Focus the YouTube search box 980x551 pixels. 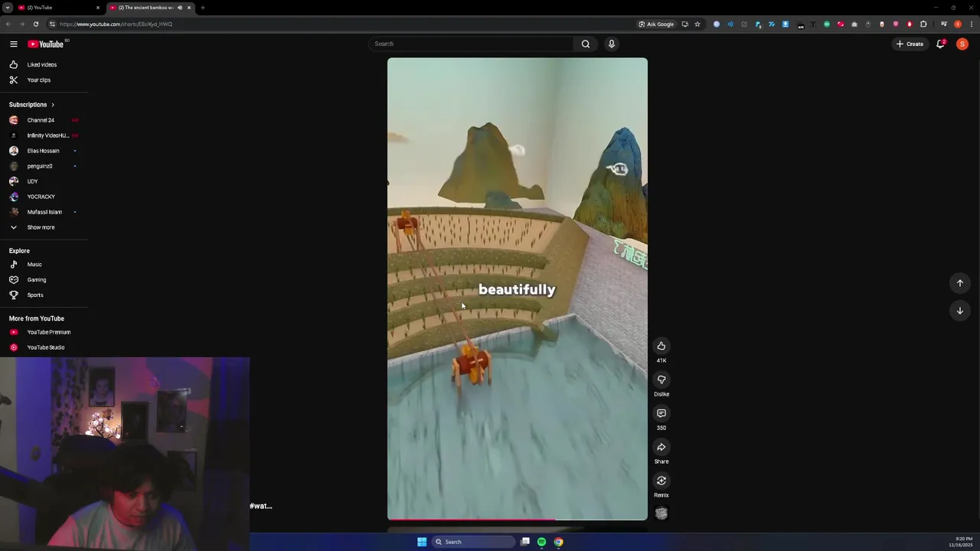click(470, 44)
